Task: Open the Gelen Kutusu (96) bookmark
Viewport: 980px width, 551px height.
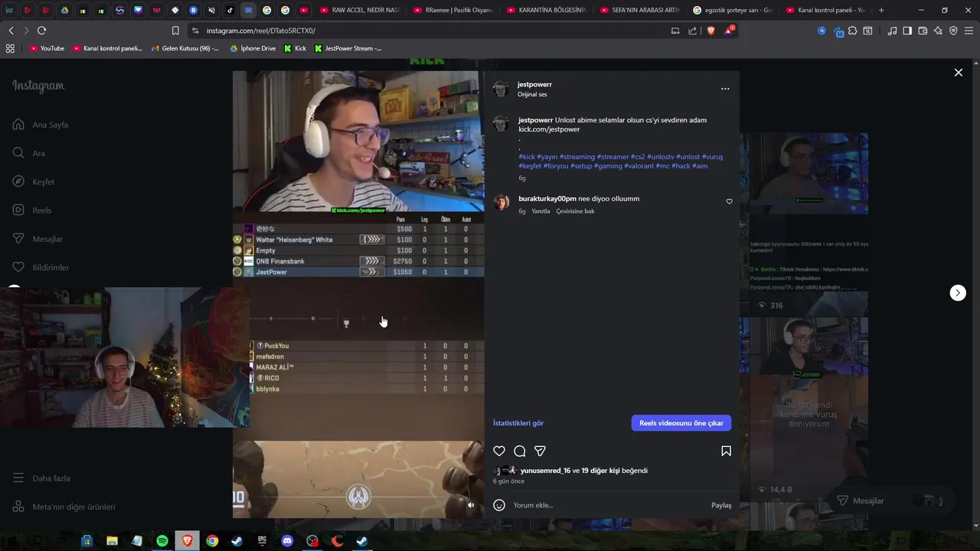Action: 185,48
